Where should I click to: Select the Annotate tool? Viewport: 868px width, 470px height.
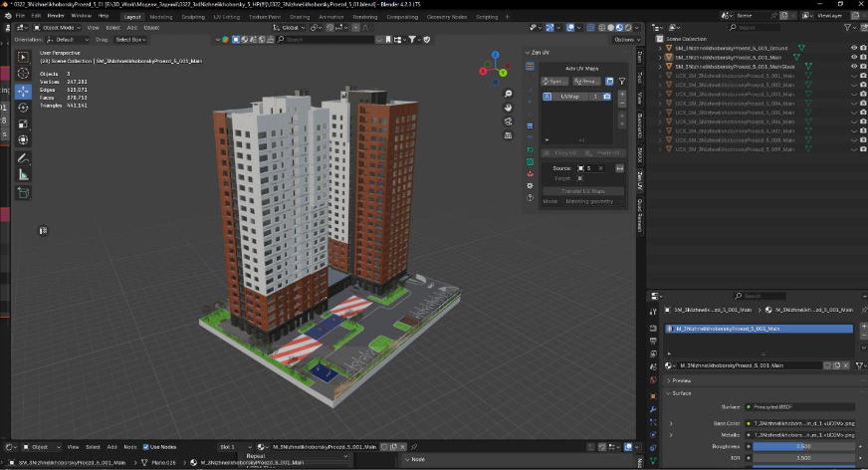23,159
